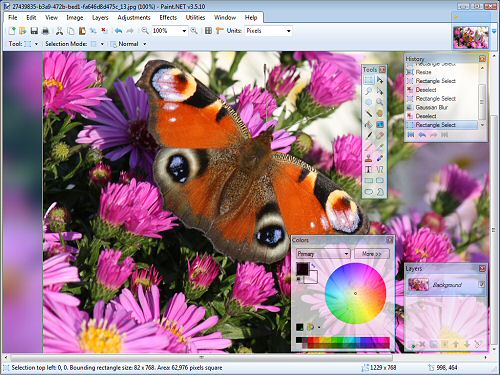Select the Move Selected Pixels tool
500x375 pixels.
coord(380,80)
